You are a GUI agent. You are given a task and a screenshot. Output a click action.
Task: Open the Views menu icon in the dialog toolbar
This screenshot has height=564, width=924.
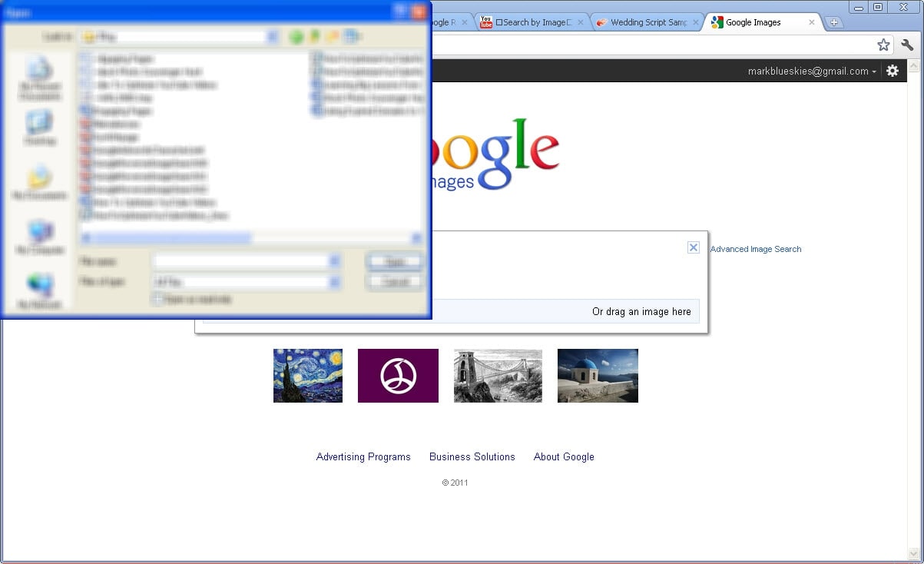tap(350, 36)
